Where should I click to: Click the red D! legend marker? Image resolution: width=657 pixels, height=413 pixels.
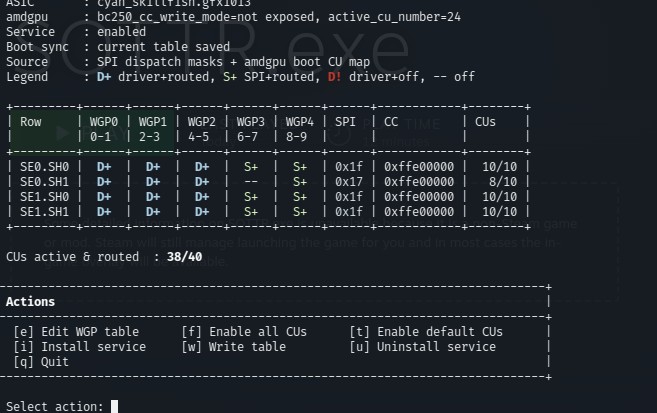[334, 77]
